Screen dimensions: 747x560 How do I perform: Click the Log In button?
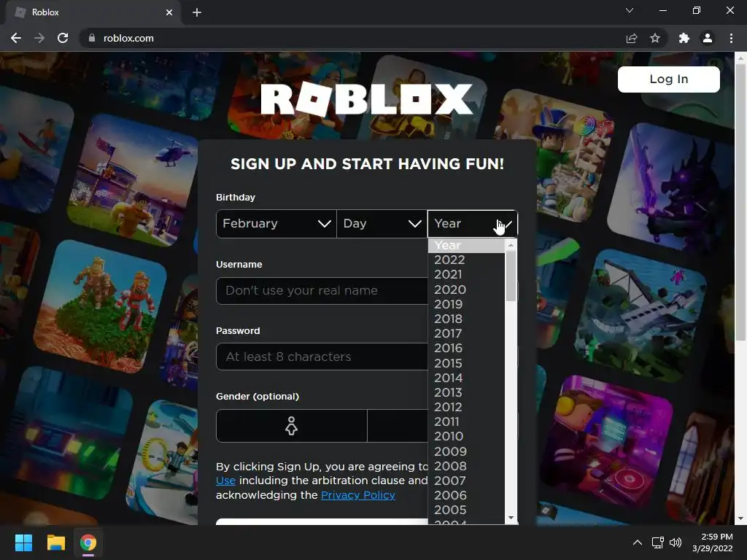[669, 79]
